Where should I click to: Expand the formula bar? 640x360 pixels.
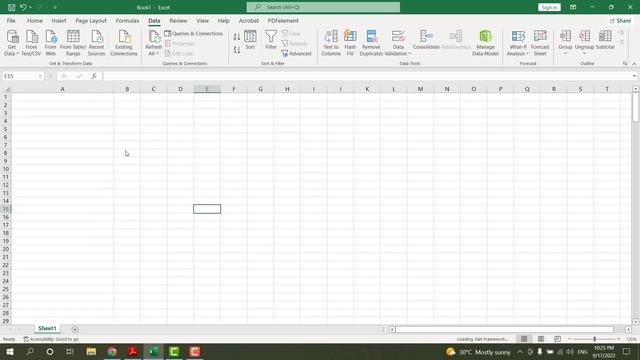pyautogui.click(x=634, y=76)
